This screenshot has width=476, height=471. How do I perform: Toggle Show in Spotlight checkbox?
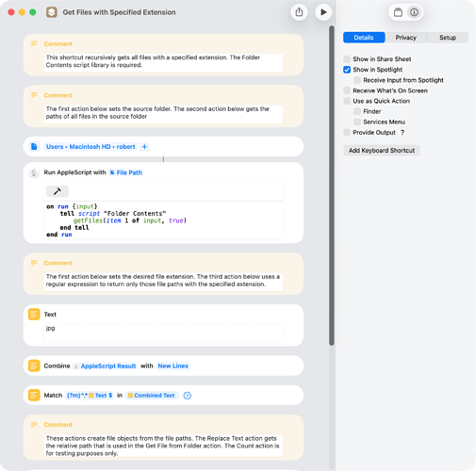pos(347,70)
